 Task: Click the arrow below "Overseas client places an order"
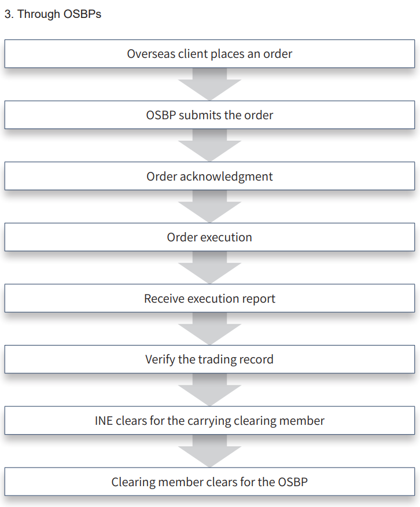209,84
